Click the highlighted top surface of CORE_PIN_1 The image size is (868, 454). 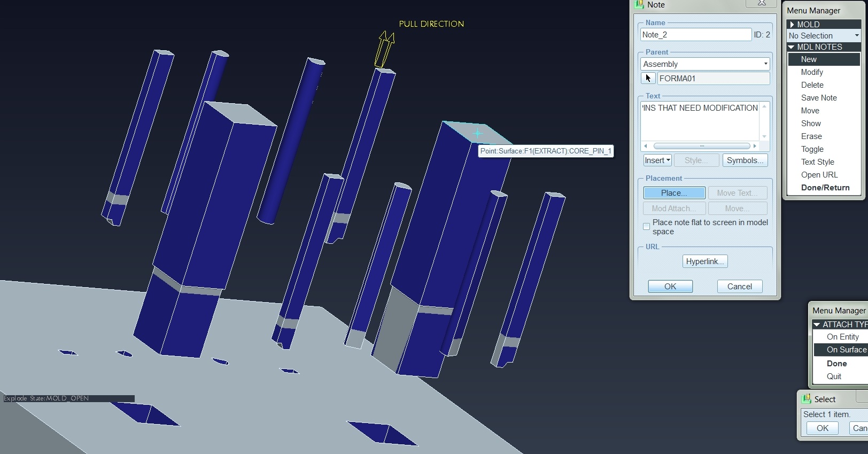pyautogui.click(x=478, y=133)
